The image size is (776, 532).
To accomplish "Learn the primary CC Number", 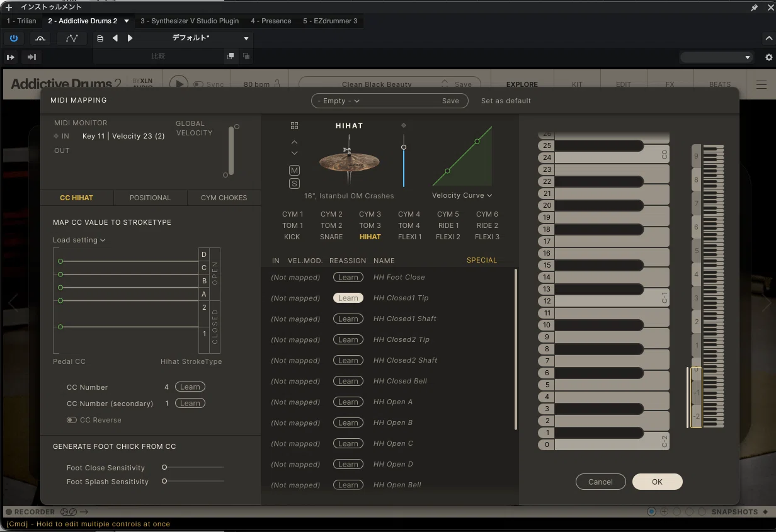I will tap(190, 387).
